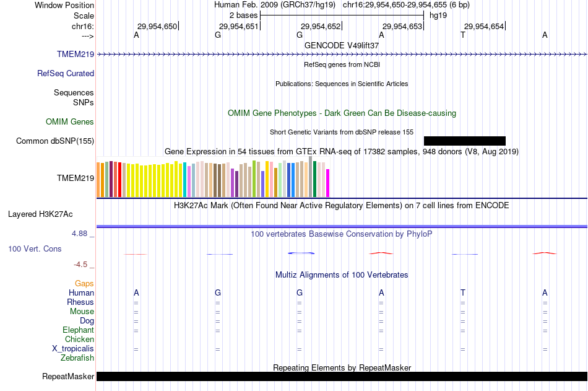The image size is (588, 391).
Task: Click the blue H3K27Ac signal line
Action: (x=342, y=227)
